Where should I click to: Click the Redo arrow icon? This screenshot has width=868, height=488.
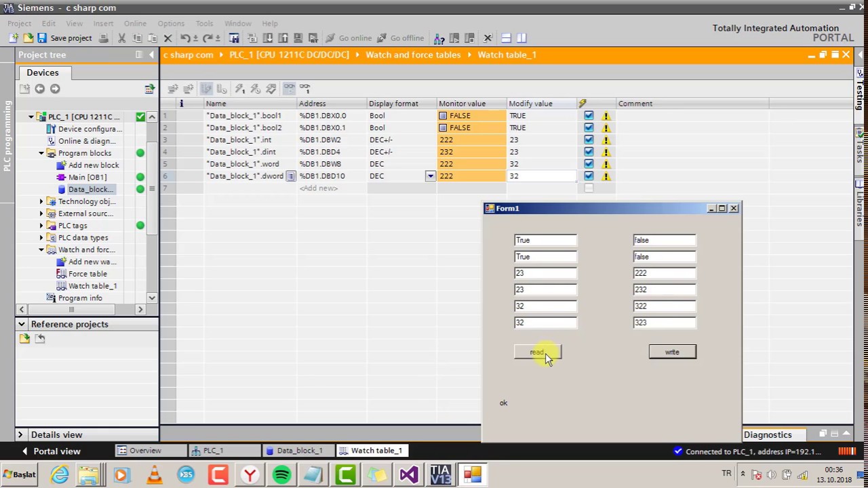(208, 38)
